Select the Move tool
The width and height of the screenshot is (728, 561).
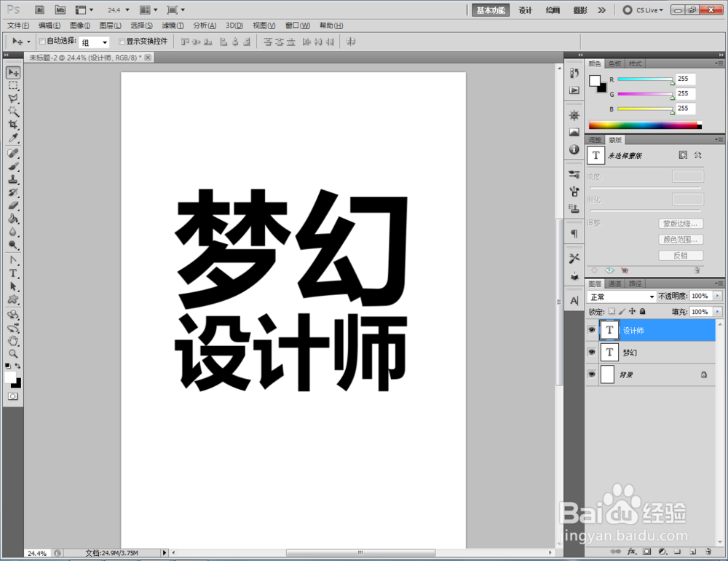pyautogui.click(x=13, y=73)
